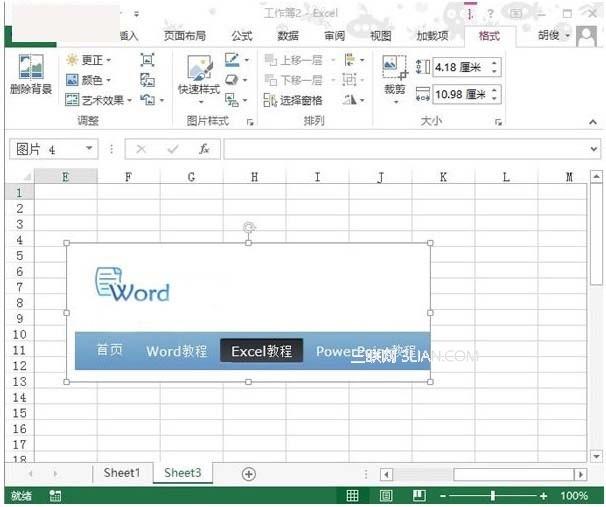
Task: Open the Selection Pane (选择窗格)
Action: click(x=293, y=100)
